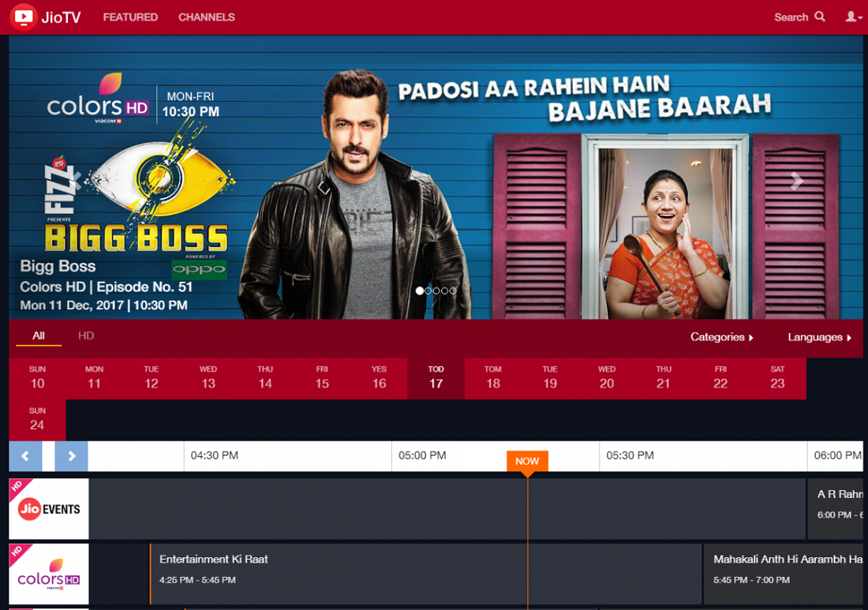
Task: Switch to the All channels tab
Action: point(38,335)
